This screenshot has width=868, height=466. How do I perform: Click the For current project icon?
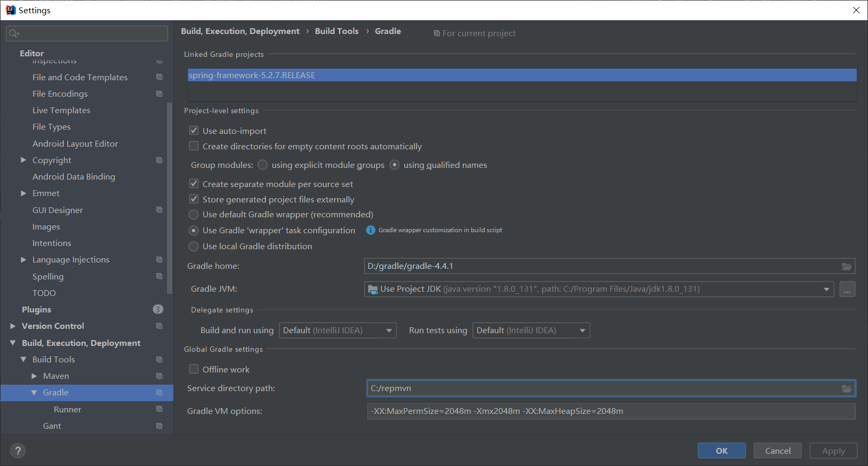437,33
